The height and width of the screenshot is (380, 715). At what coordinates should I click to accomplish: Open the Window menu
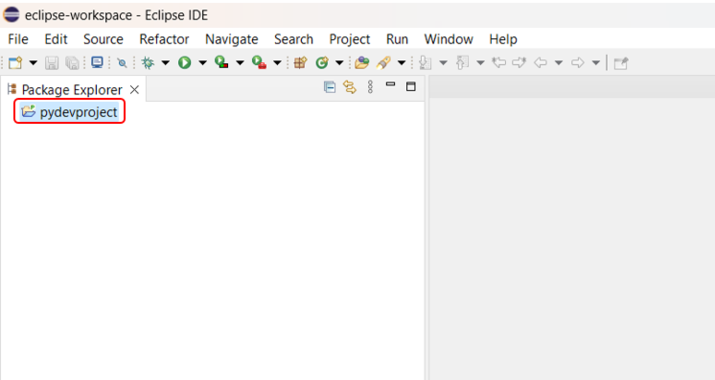[449, 39]
